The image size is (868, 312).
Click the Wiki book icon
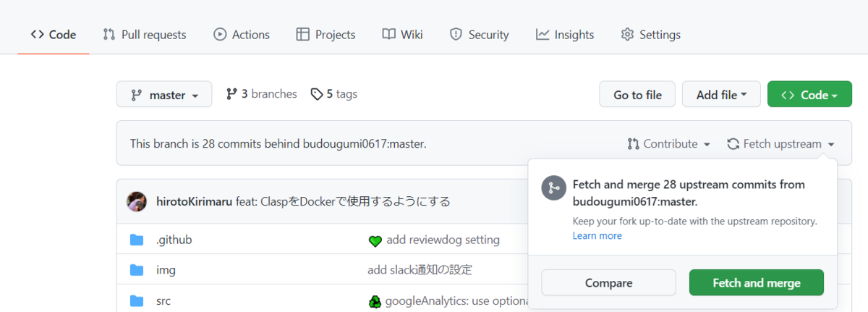(x=388, y=34)
